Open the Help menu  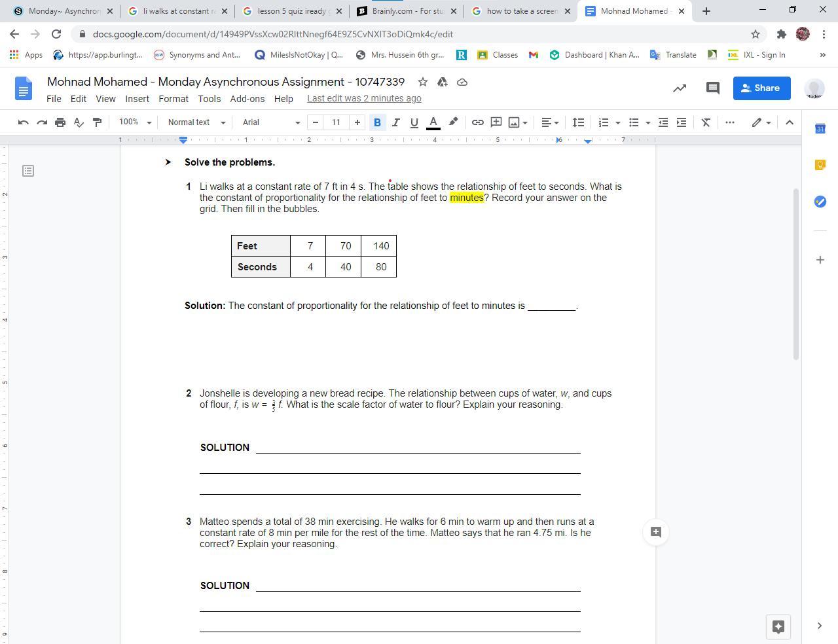[283, 99]
